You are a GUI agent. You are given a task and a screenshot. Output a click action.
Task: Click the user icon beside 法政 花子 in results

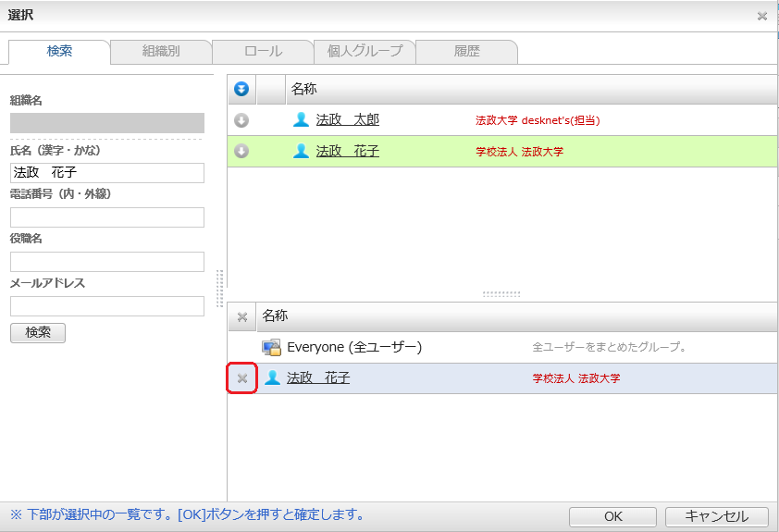(301, 151)
